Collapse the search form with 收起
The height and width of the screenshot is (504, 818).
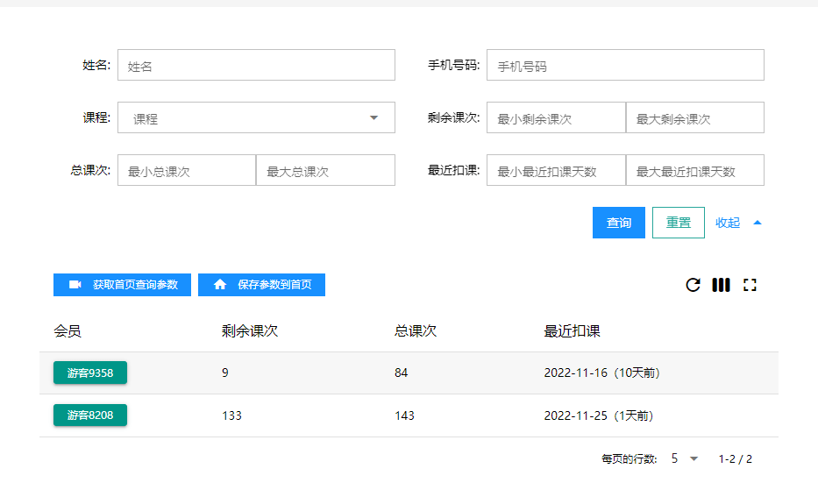[x=738, y=223]
